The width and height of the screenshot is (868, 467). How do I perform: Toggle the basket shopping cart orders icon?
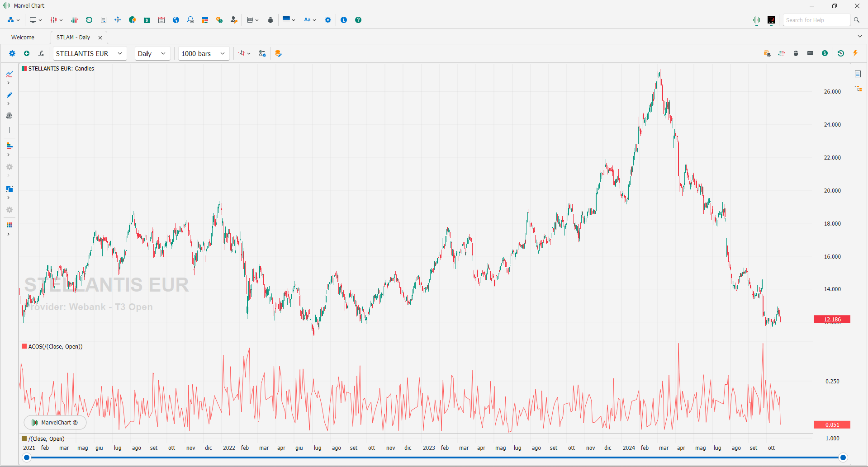(x=767, y=53)
